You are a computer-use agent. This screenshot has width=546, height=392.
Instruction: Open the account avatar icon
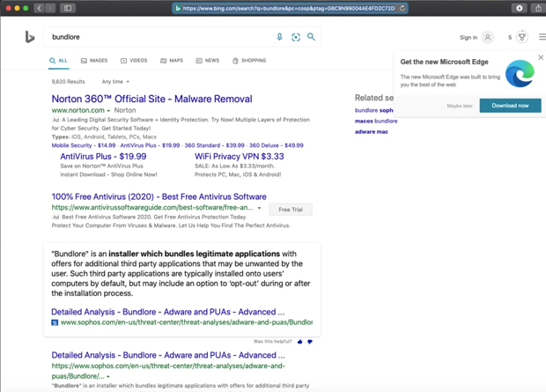(488, 37)
